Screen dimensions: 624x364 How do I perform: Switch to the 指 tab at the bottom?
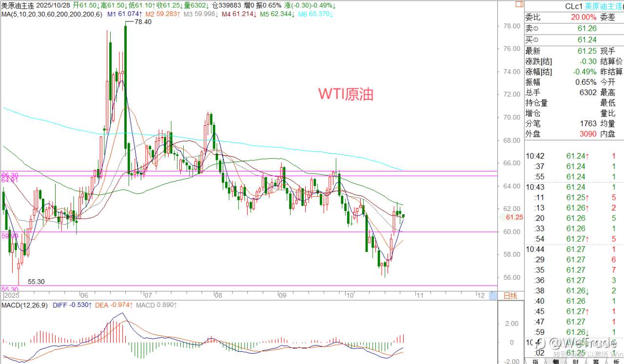click(x=536, y=361)
